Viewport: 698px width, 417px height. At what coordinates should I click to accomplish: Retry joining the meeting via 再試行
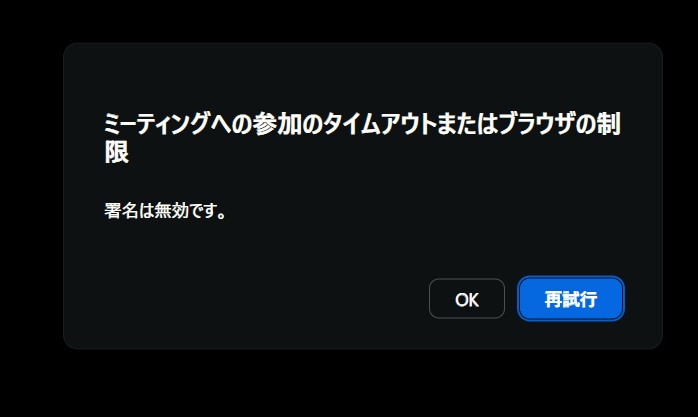coord(571,299)
